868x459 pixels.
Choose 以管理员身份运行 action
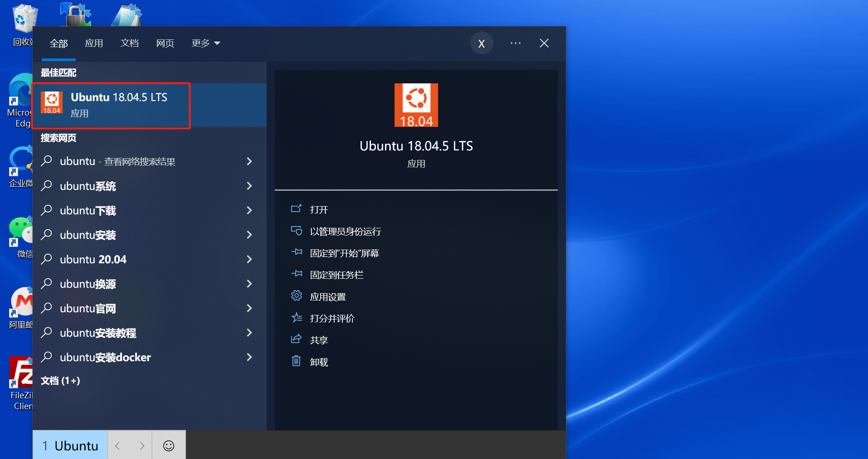coord(346,232)
